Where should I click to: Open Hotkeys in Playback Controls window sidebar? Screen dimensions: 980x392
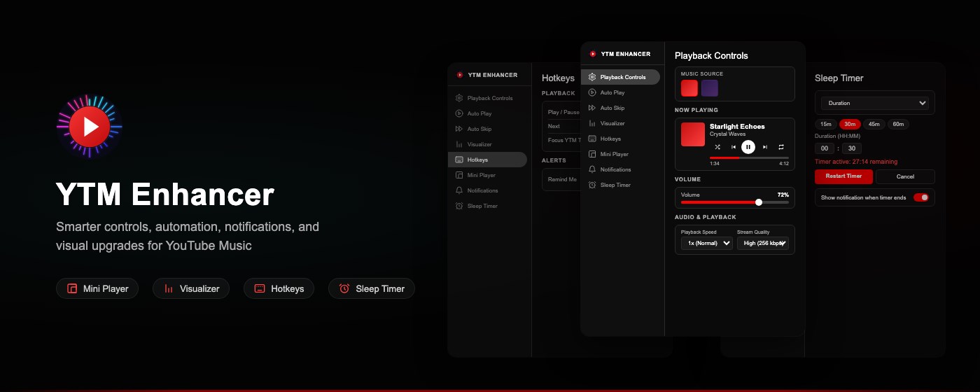pos(620,139)
